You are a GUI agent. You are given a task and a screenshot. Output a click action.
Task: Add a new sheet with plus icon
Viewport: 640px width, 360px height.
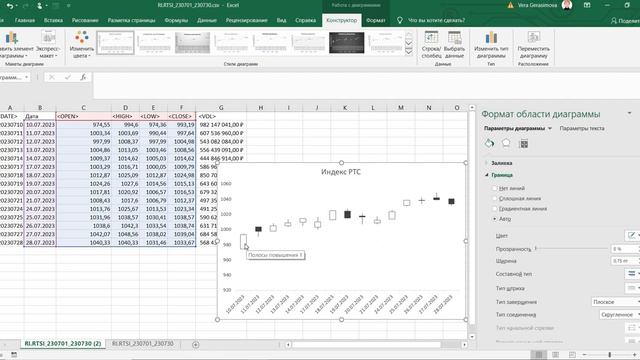(x=196, y=344)
